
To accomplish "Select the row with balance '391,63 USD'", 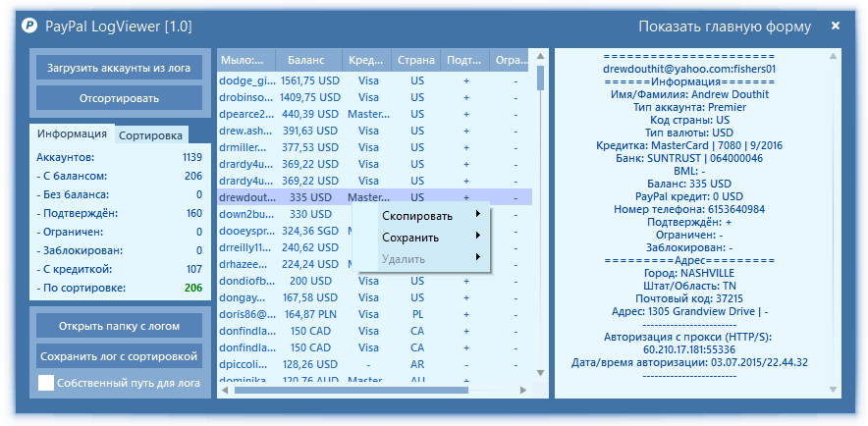I will tap(374, 131).
